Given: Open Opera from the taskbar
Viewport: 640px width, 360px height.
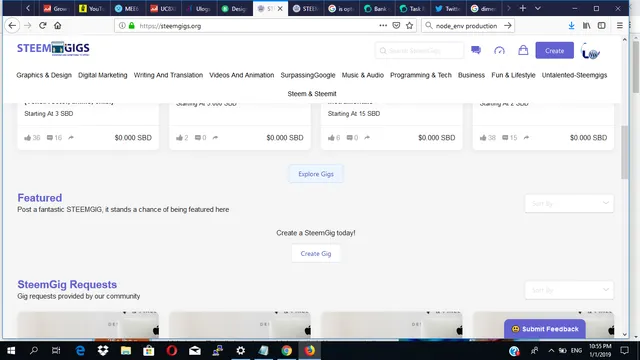Looking at the screenshot, I should coord(172,350).
